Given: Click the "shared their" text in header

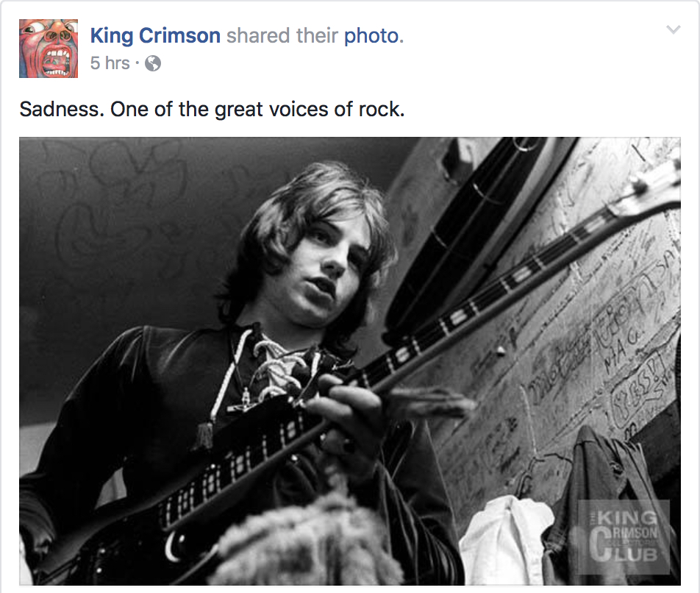Looking at the screenshot, I should pyautogui.click(x=282, y=35).
